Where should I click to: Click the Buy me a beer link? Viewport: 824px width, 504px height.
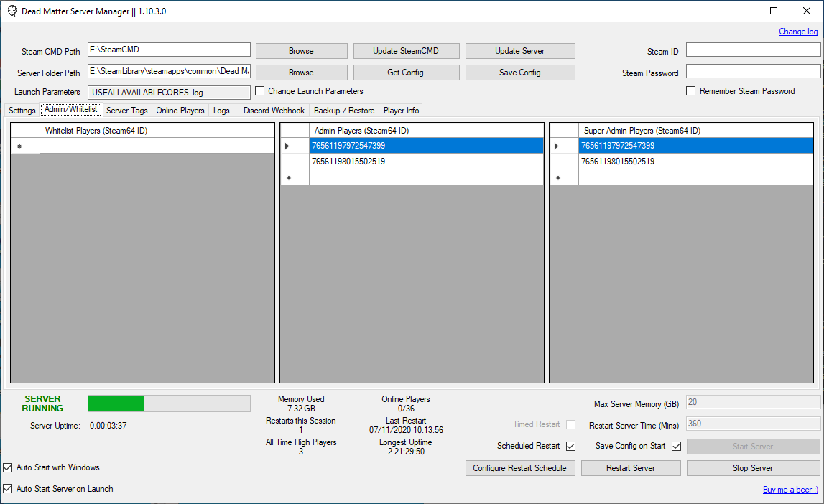790,489
